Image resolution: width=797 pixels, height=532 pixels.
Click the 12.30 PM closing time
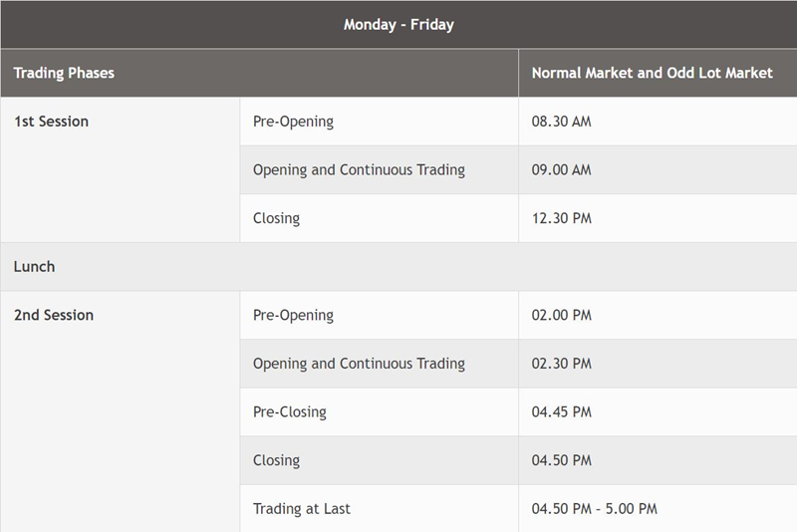(x=563, y=218)
